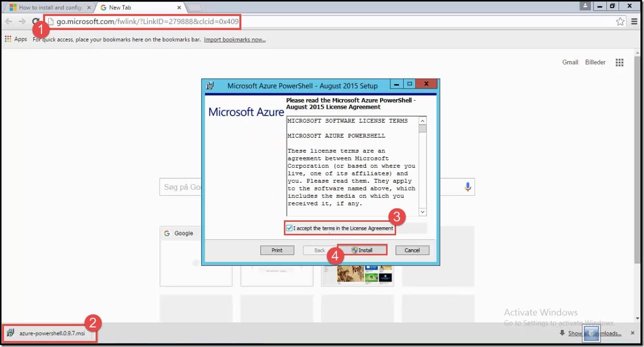Image resolution: width=644 pixels, height=347 pixels.
Task: Bookmark this page via the star icon
Action: coord(620,22)
